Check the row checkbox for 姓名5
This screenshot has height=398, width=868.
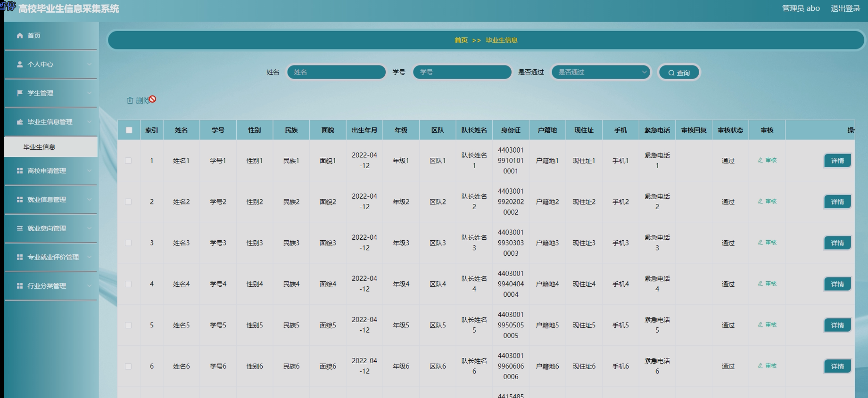point(128,325)
